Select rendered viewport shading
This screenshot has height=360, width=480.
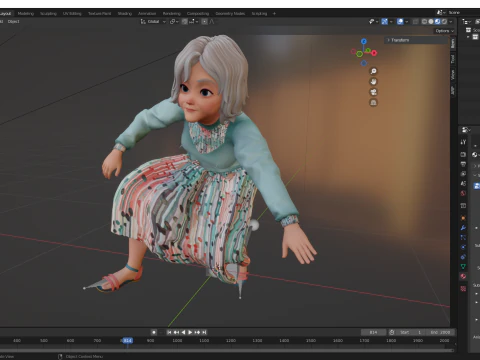coord(444,22)
